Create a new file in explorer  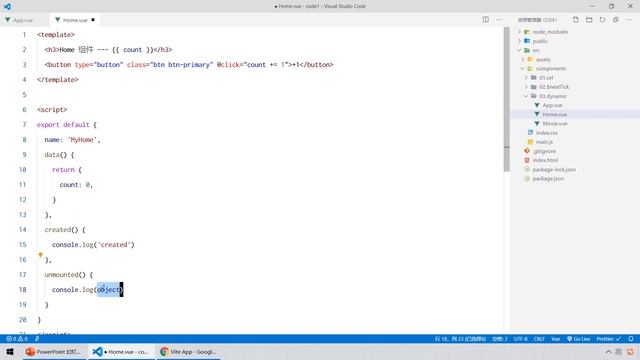(x=576, y=20)
